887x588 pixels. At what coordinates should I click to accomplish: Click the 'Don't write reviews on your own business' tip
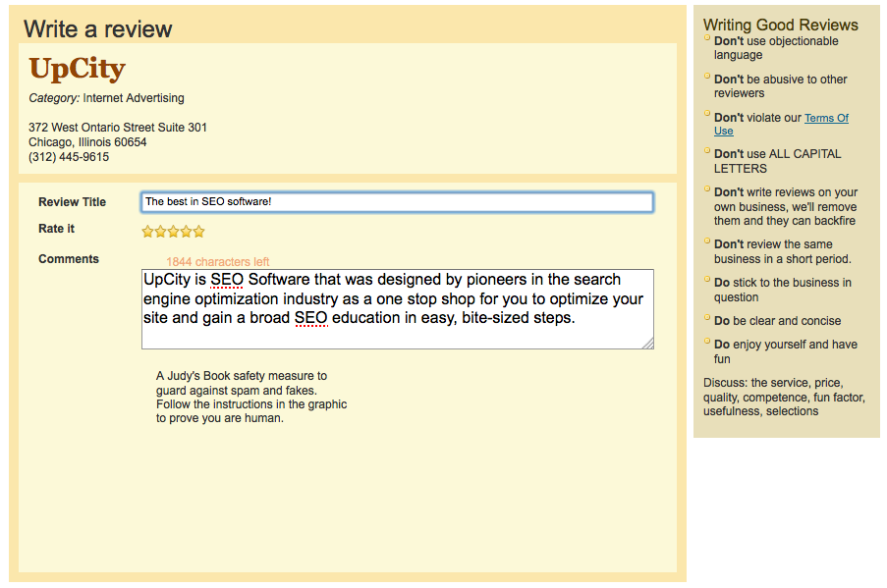click(x=786, y=206)
